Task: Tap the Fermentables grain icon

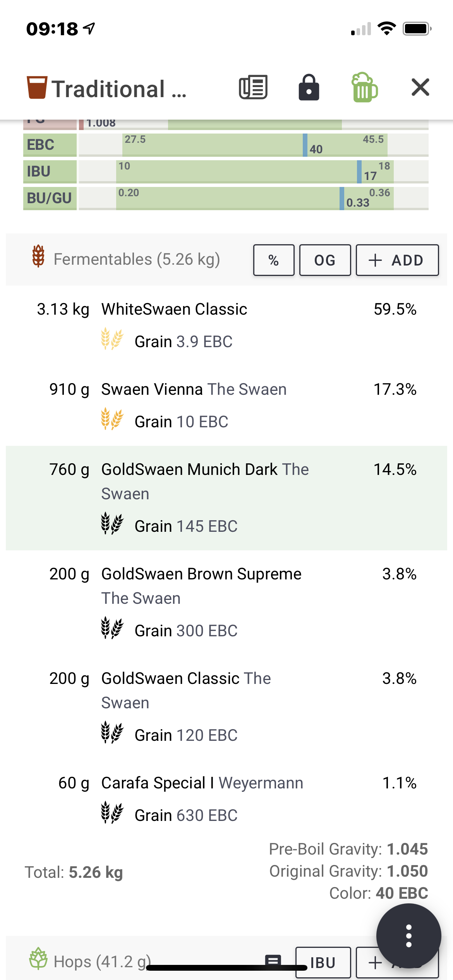Action: [38, 256]
